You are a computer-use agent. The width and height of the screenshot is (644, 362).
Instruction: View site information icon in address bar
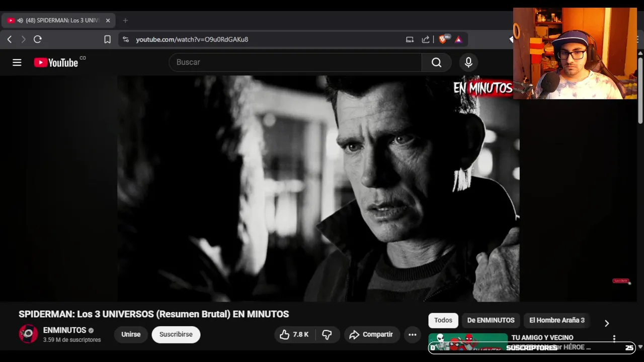[126, 39]
